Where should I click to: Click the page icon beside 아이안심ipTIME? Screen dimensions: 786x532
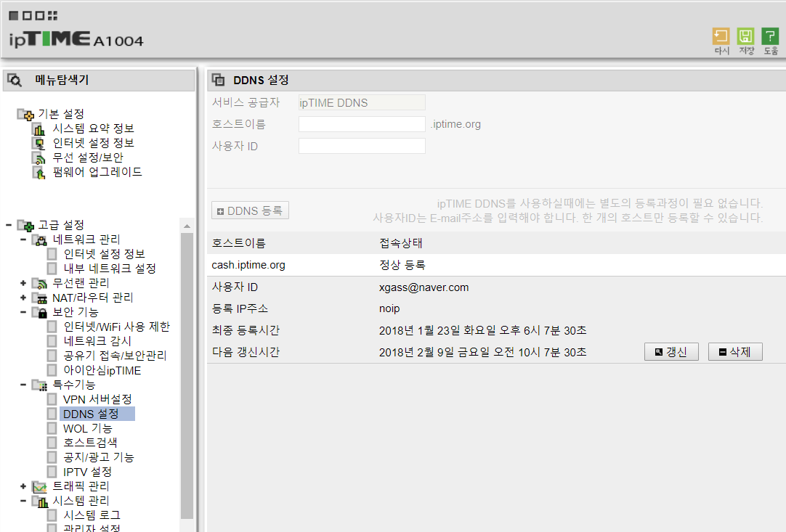(x=52, y=371)
